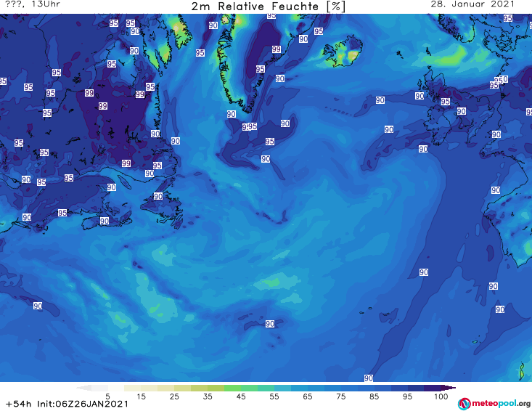Pick the dark purple arrow end of the scale
Viewport: 532px width, 411px height.
tap(449, 388)
